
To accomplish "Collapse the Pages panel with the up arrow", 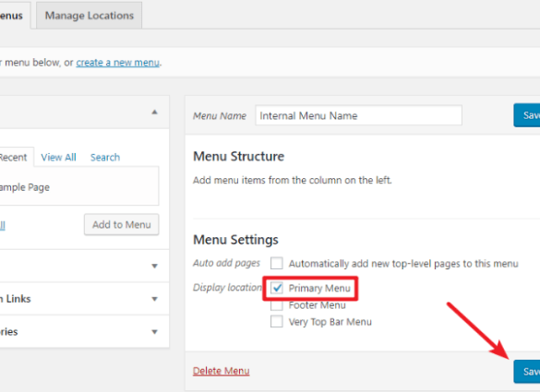I will pos(155,113).
